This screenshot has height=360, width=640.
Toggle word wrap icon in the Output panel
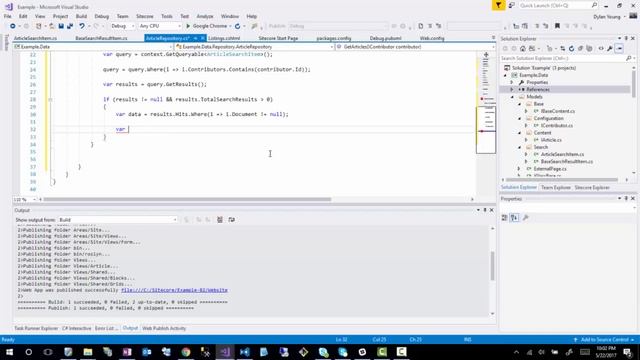231,220
